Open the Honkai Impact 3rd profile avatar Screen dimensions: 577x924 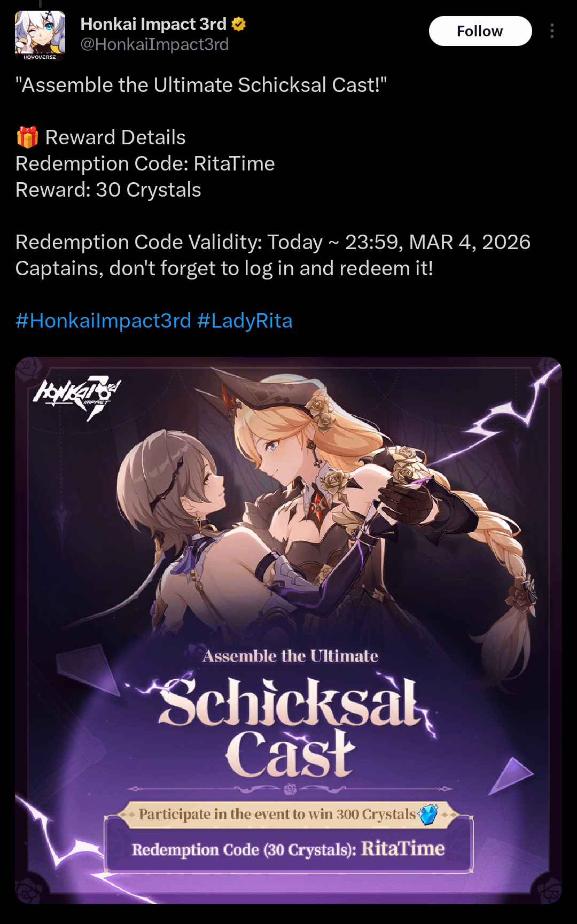(x=40, y=35)
